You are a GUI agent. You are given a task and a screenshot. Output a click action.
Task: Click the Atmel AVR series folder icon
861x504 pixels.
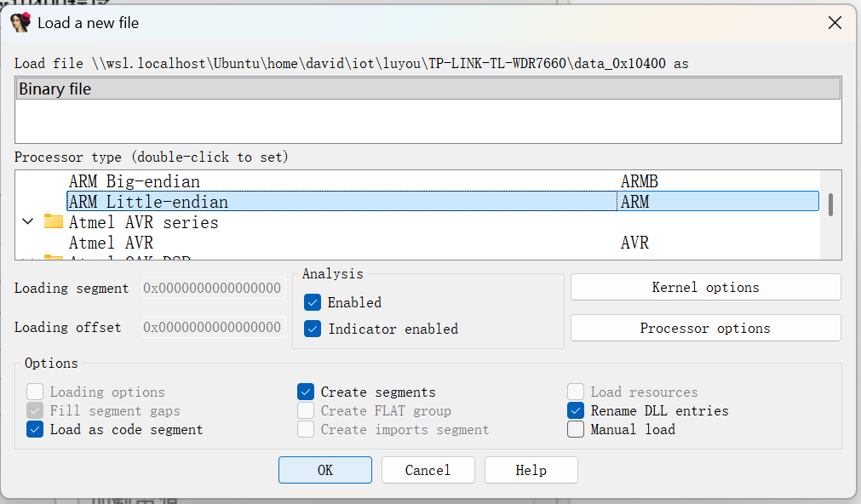[54, 222]
